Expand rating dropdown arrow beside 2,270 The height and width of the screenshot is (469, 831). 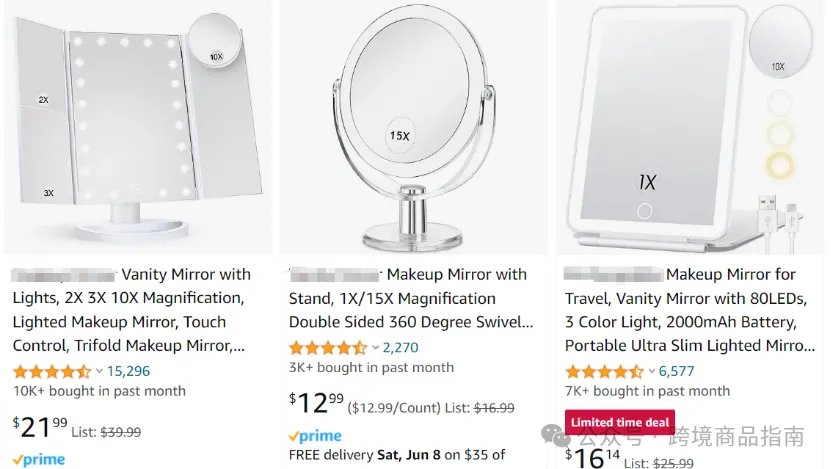(375, 348)
